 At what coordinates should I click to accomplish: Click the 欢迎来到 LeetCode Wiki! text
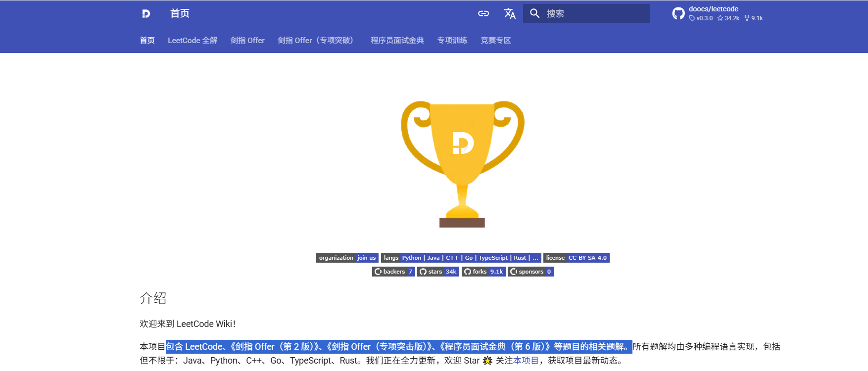coord(188,324)
